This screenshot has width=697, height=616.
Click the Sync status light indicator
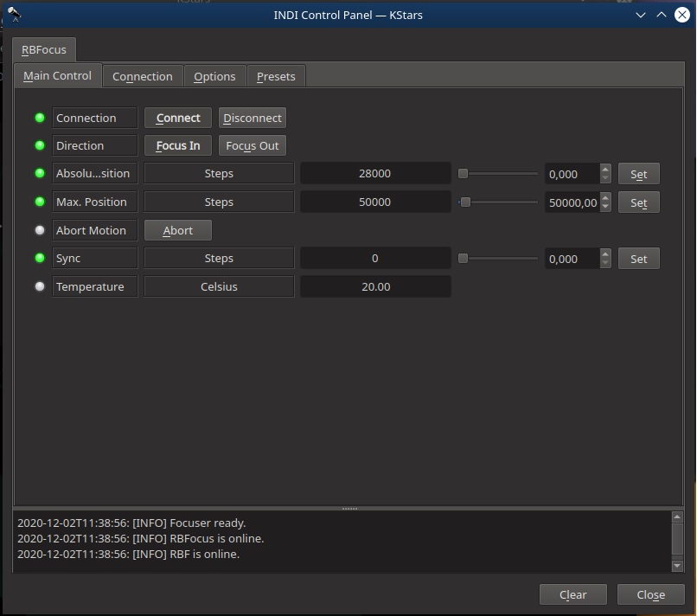40,258
